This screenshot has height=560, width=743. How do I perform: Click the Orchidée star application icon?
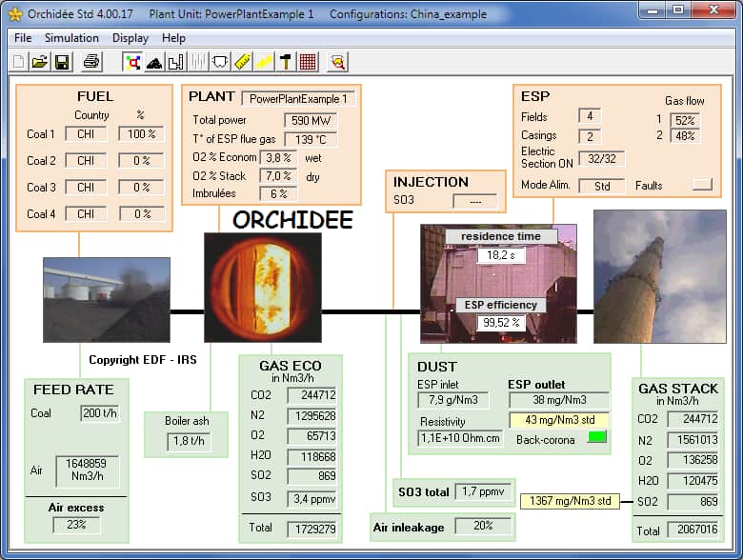point(15,14)
